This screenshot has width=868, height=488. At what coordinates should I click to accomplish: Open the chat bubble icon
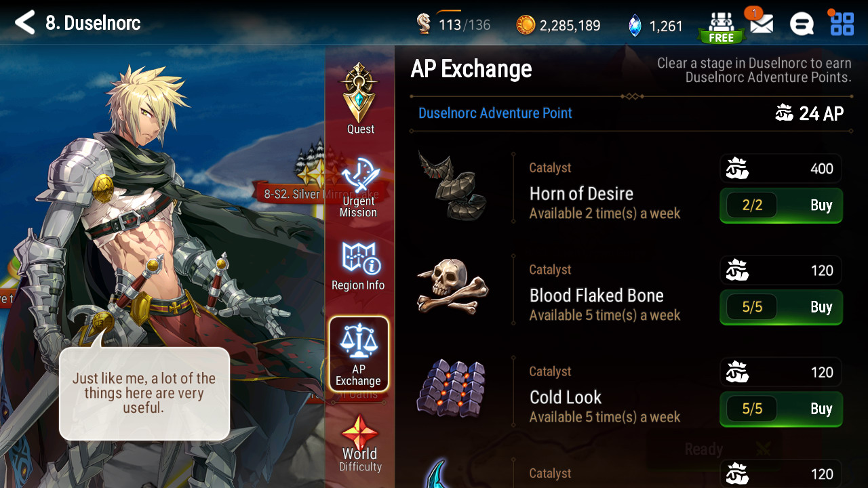(x=802, y=24)
